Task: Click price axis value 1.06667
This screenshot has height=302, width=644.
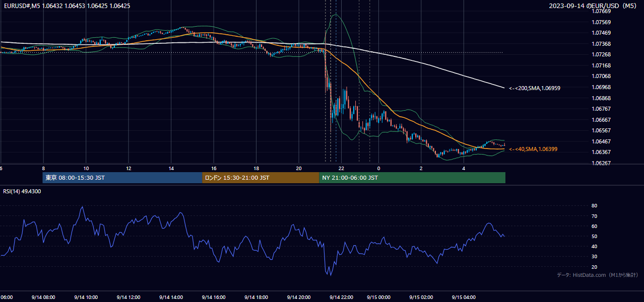Action: click(601, 120)
